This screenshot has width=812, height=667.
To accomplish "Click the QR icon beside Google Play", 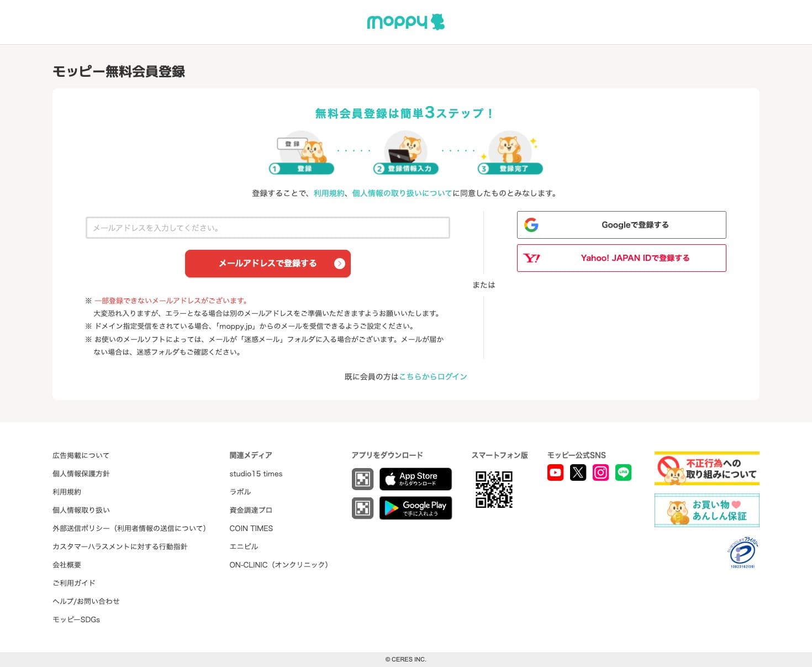I will click(363, 508).
